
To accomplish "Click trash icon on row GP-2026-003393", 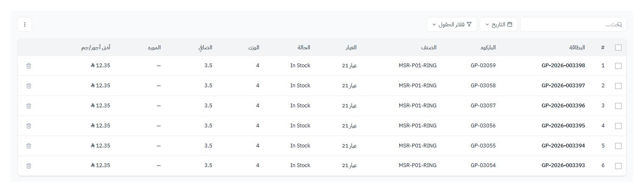I will pyautogui.click(x=29, y=166).
